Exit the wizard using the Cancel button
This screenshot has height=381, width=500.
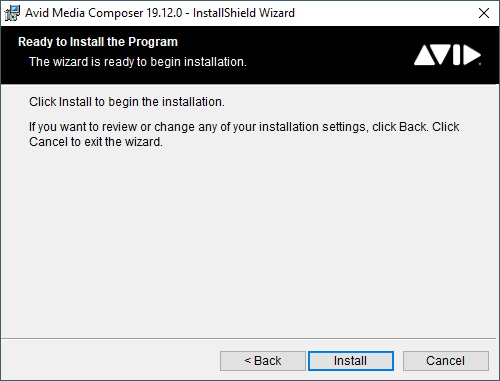[446, 361]
